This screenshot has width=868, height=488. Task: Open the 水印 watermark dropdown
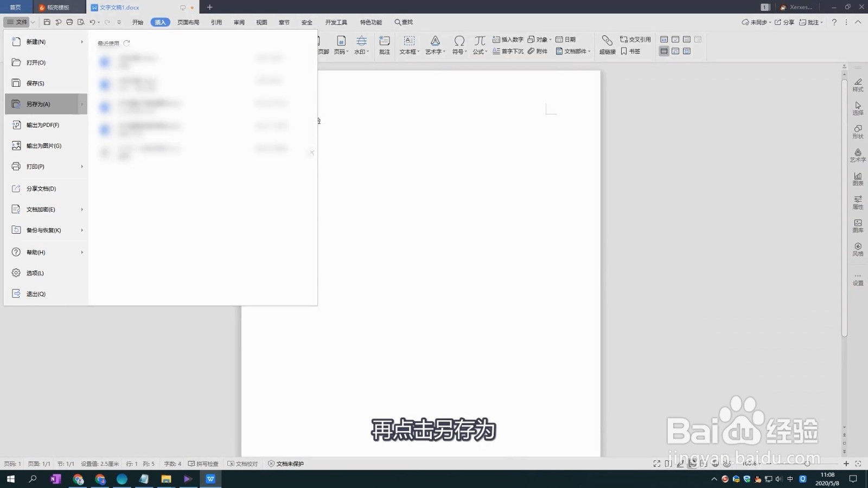tap(361, 45)
